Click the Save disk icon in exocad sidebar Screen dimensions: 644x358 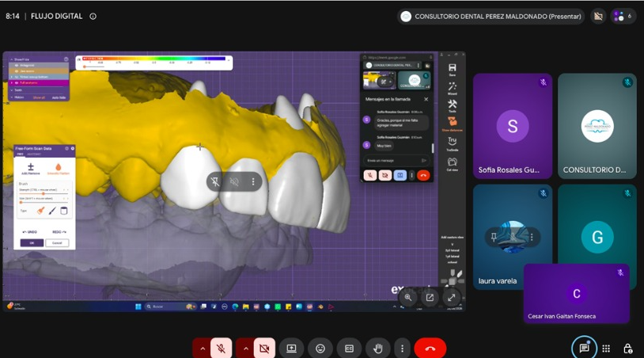(x=453, y=68)
